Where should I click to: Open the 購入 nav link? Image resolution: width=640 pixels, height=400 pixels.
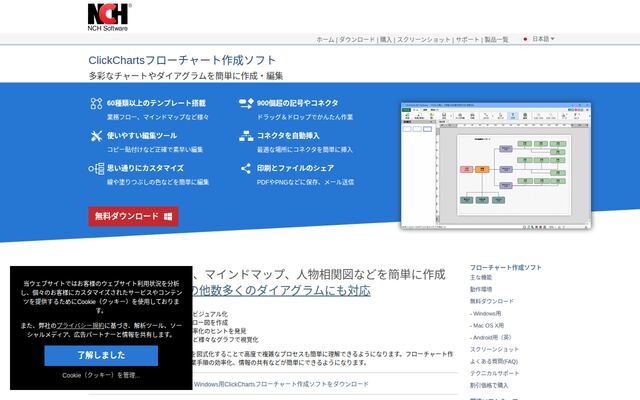pos(386,40)
